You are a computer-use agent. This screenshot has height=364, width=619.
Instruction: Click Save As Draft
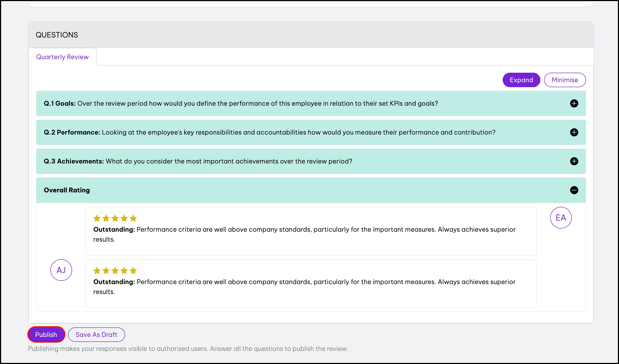pos(96,334)
